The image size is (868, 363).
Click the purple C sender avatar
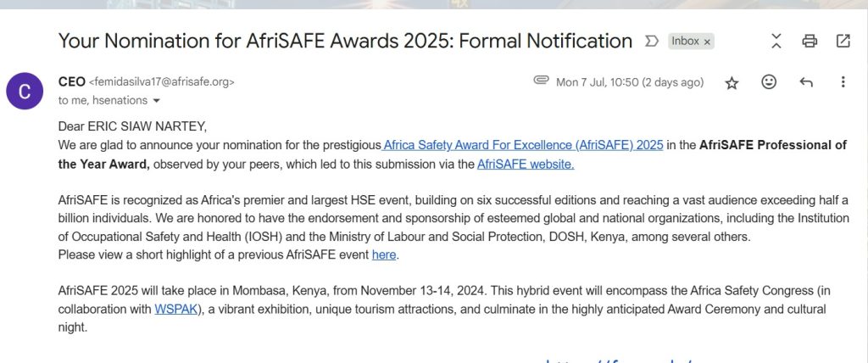(x=25, y=91)
